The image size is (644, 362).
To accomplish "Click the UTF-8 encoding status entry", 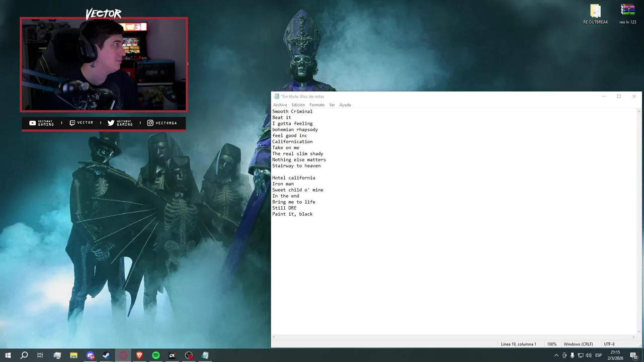I will tap(609, 344).
